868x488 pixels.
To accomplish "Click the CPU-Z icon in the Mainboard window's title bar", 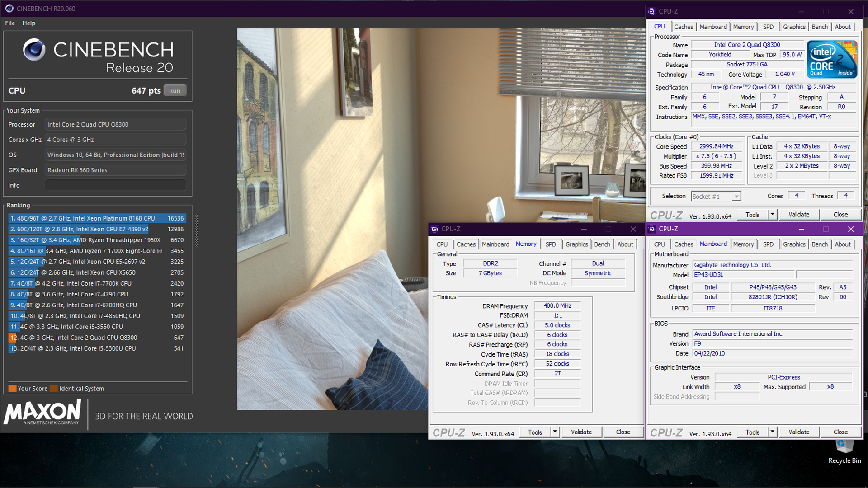I will 651,229.
